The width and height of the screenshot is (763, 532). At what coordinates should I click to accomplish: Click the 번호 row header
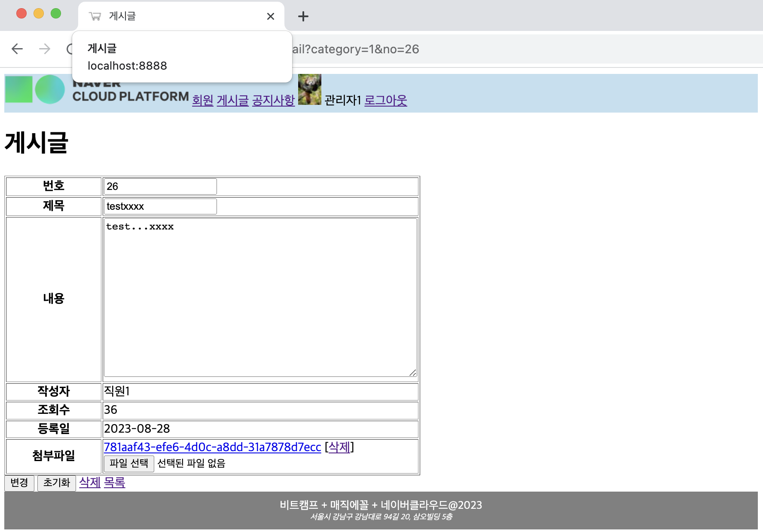(54, 187)
